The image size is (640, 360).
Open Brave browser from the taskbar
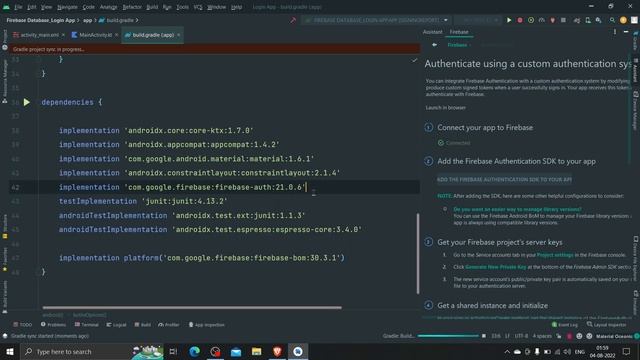coord(277,351)
